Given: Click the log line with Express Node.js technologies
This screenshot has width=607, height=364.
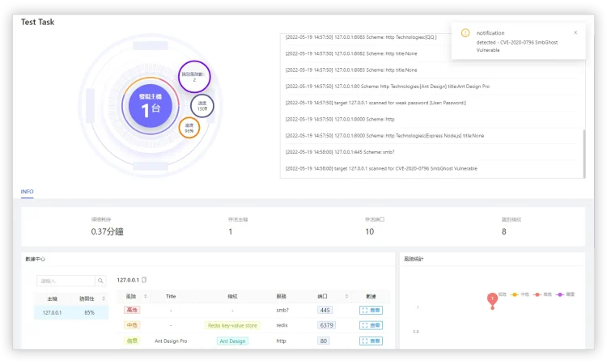Looking at the screenshot, I should [x=384, y=136].
